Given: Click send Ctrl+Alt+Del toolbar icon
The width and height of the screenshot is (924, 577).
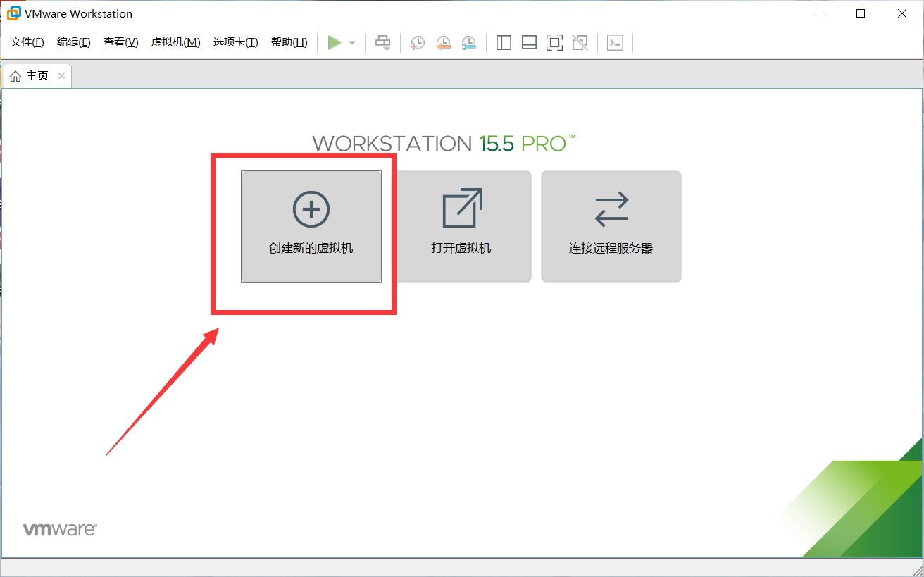Looking at the screenshot, I should (x=382, y=43).
